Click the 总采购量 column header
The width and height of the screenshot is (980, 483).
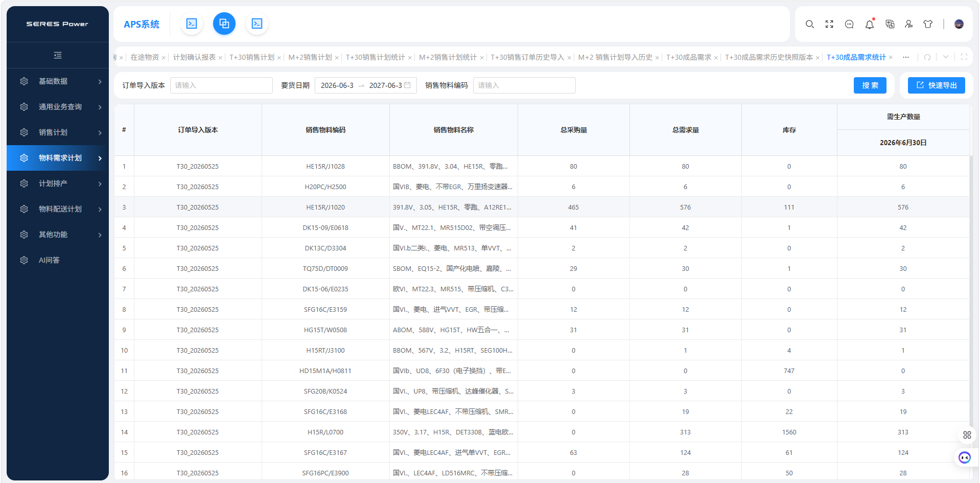573,130
